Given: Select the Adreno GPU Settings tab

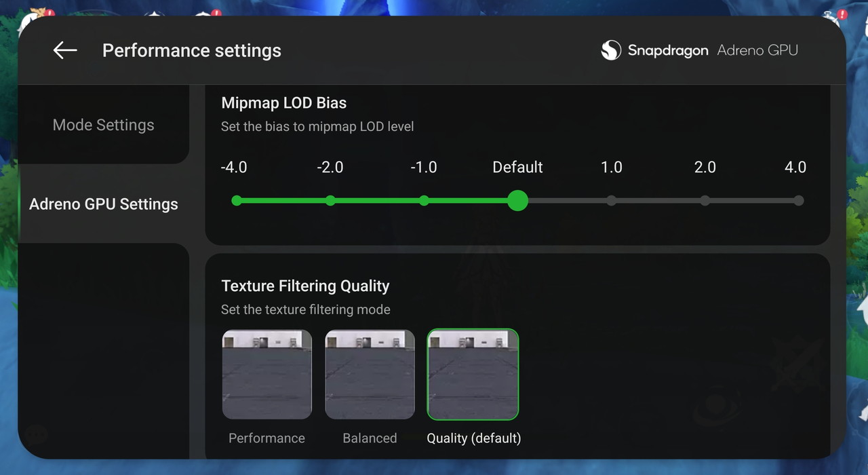Looking at the screenshot, I should click(104, 204).
